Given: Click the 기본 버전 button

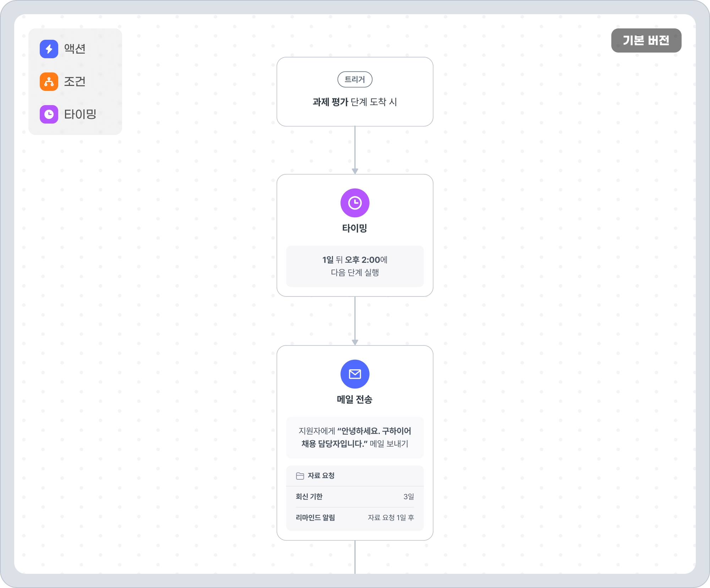Looking at the screenshot, I should (x=646, y=40).
